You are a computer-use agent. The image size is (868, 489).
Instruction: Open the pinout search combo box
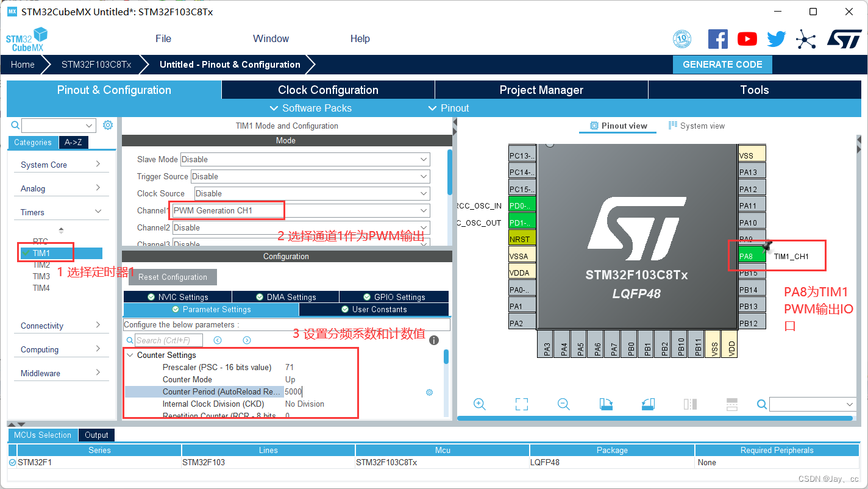click(813, 404)
